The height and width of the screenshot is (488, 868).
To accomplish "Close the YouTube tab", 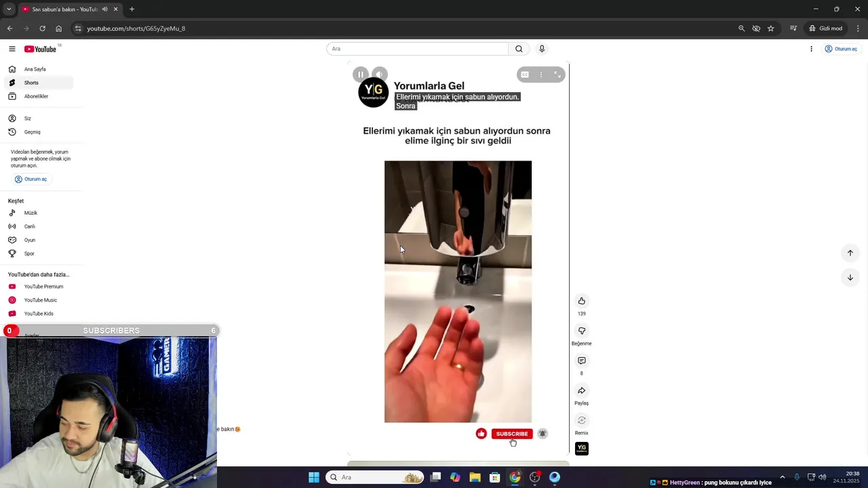I will (115, 9).
